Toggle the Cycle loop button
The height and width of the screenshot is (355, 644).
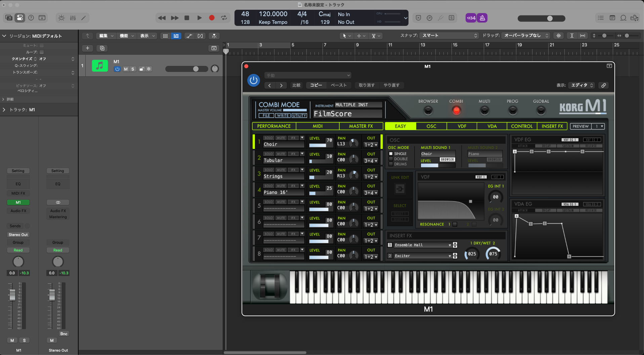[224, 18]
